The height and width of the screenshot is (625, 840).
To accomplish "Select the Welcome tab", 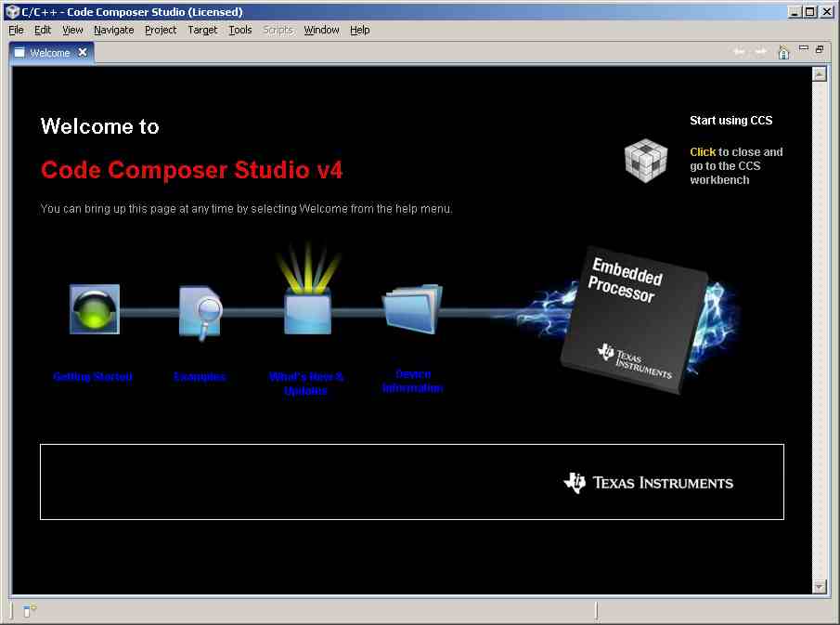I will click(x=50, y=53).
